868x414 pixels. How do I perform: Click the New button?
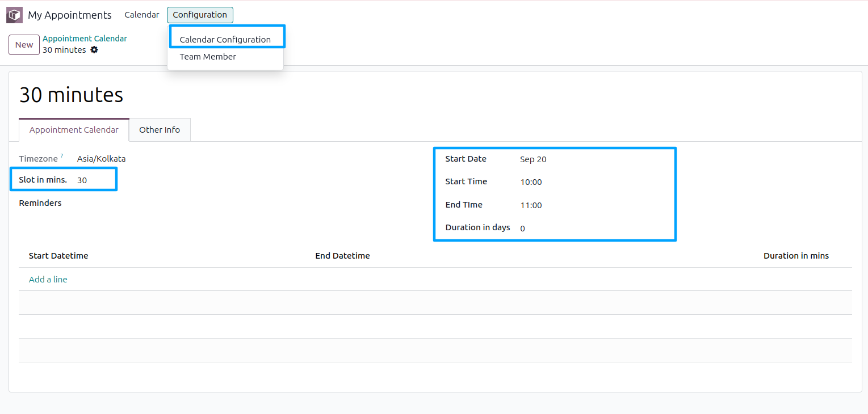pos(24,44)
